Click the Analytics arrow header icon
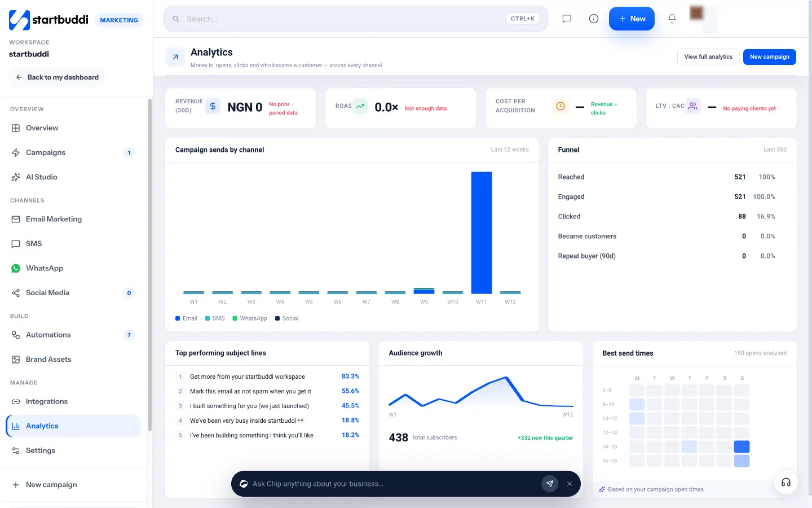812x508 pixels. [x=175, y=57]
